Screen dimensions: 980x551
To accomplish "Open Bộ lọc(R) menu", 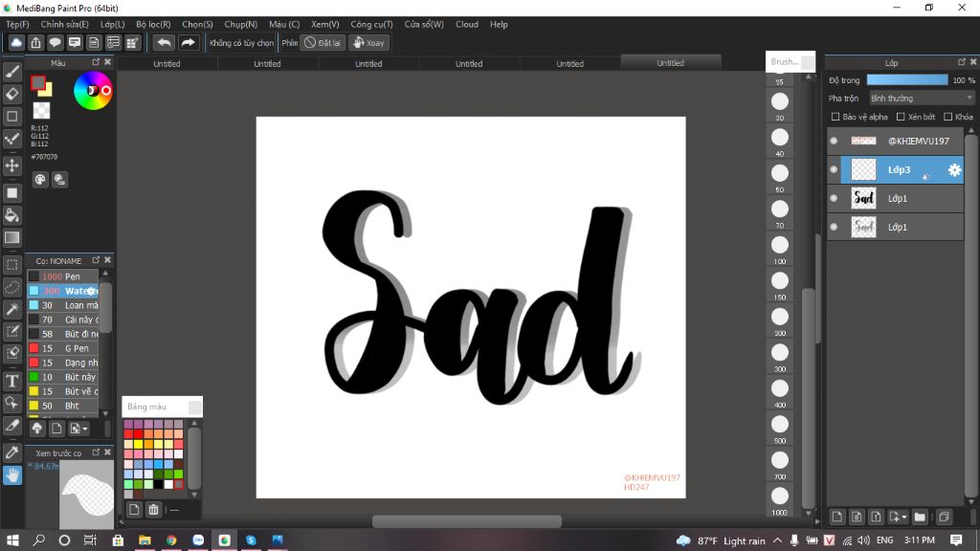I will point(153,24).
